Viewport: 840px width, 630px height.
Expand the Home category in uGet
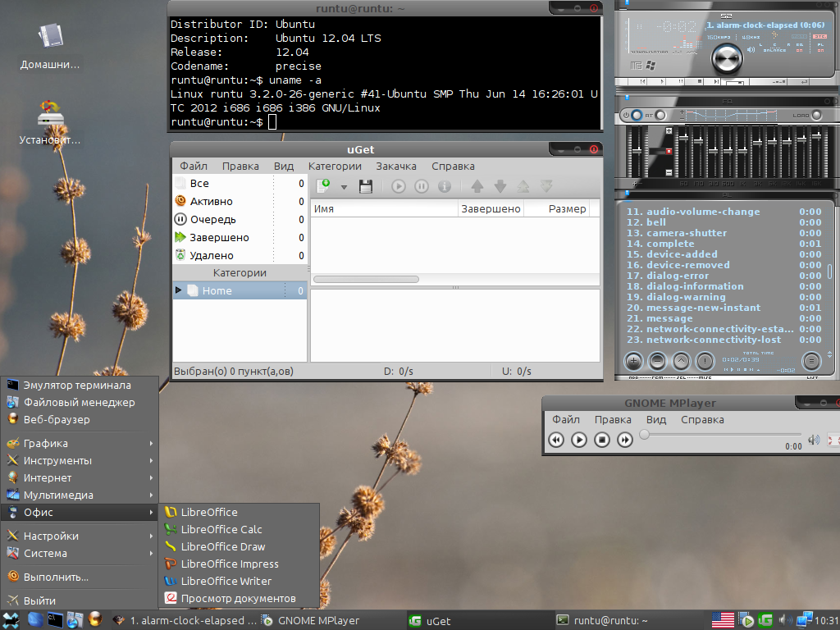click(x=178, y=290)
